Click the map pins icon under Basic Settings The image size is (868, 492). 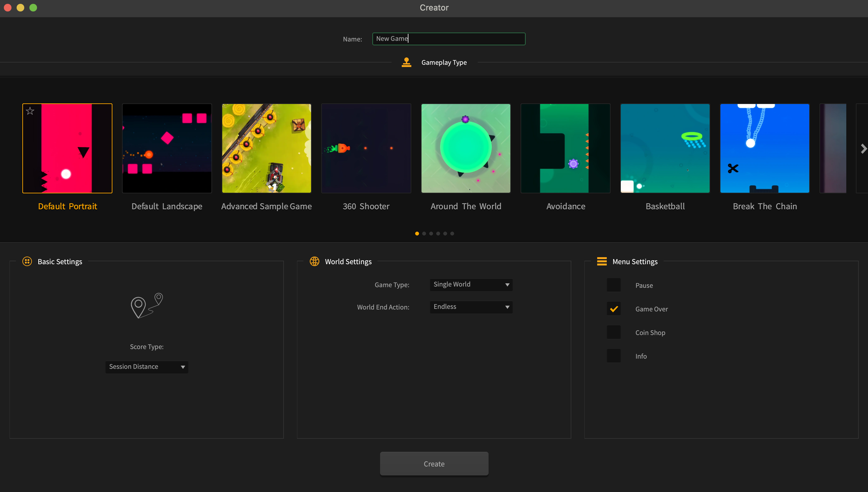[x=146, y=305]
